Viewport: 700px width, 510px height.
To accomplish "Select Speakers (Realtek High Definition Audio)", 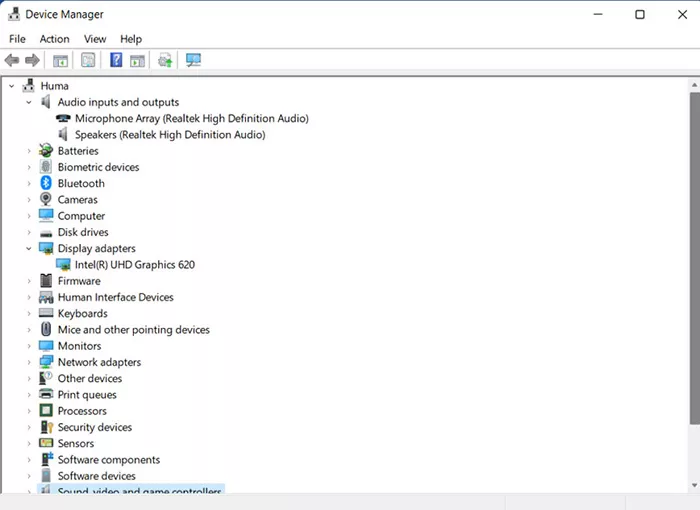I will (170, 134).
